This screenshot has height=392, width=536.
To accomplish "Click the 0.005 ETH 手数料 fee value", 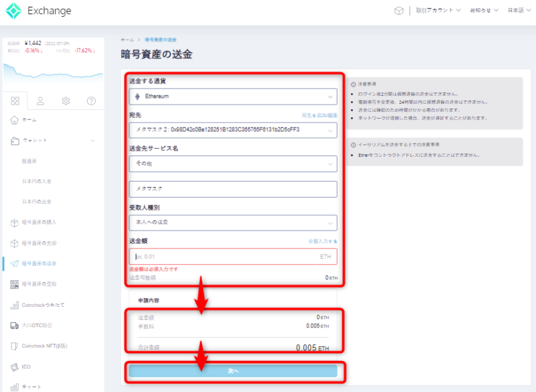I will tap(317, 326).
